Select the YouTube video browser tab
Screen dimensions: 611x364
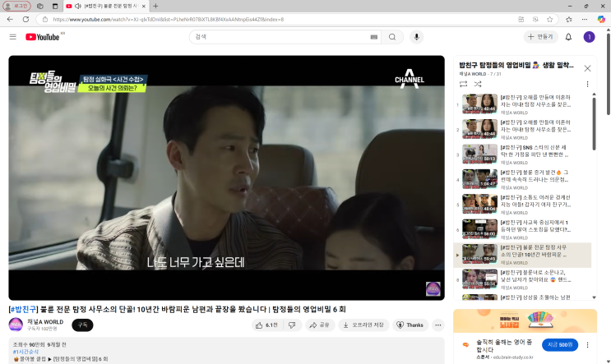coord(106,7)
